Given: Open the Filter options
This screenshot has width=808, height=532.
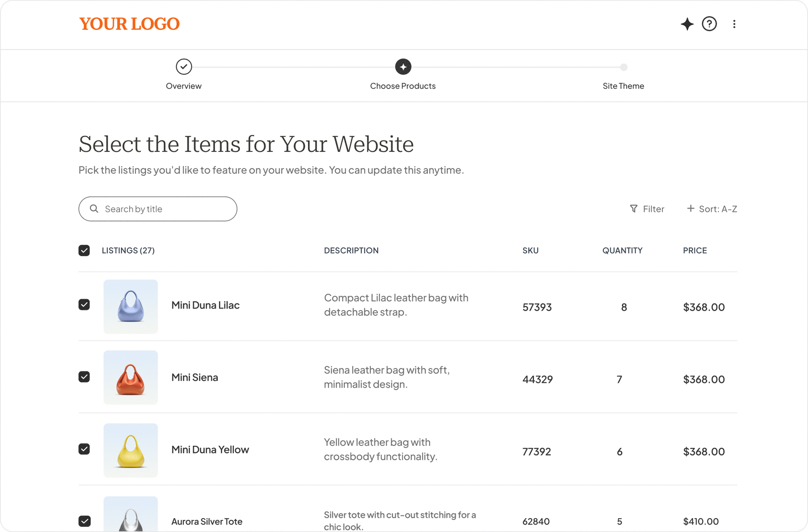Looking at the screenshot, I should [x=647, y=209].
